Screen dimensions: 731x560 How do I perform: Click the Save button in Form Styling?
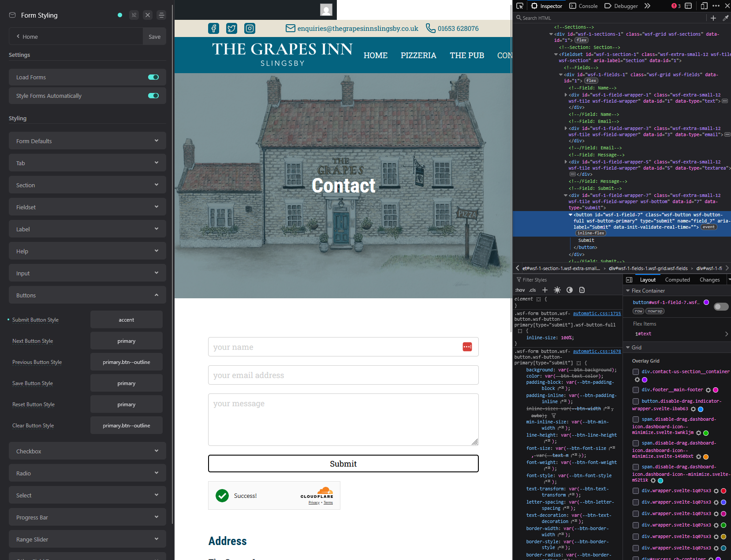tap(154, 37)
